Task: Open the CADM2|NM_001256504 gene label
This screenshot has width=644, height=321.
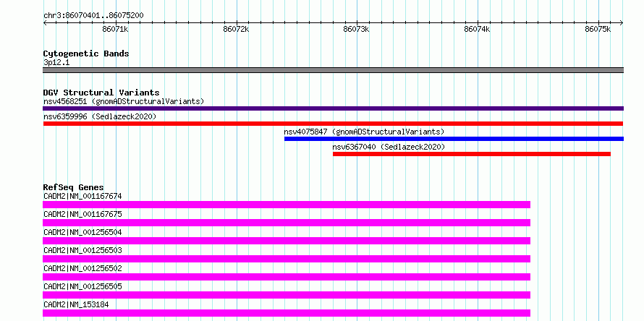Action: pyautogui.click(x=82, y=232)
